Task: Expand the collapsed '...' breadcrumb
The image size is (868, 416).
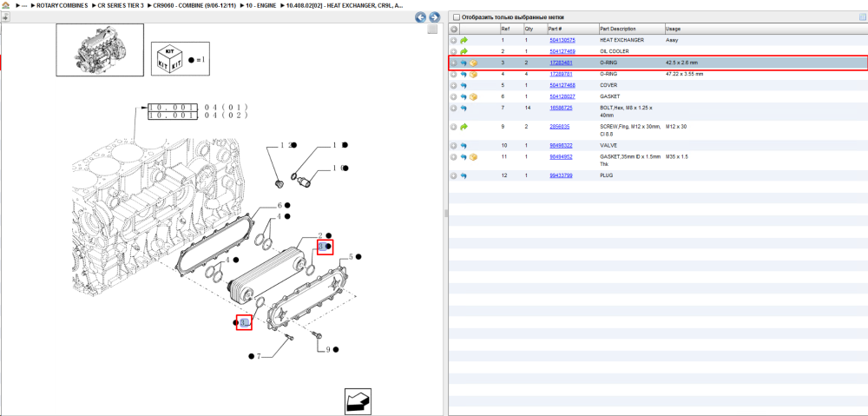Action: coord(23,5)
